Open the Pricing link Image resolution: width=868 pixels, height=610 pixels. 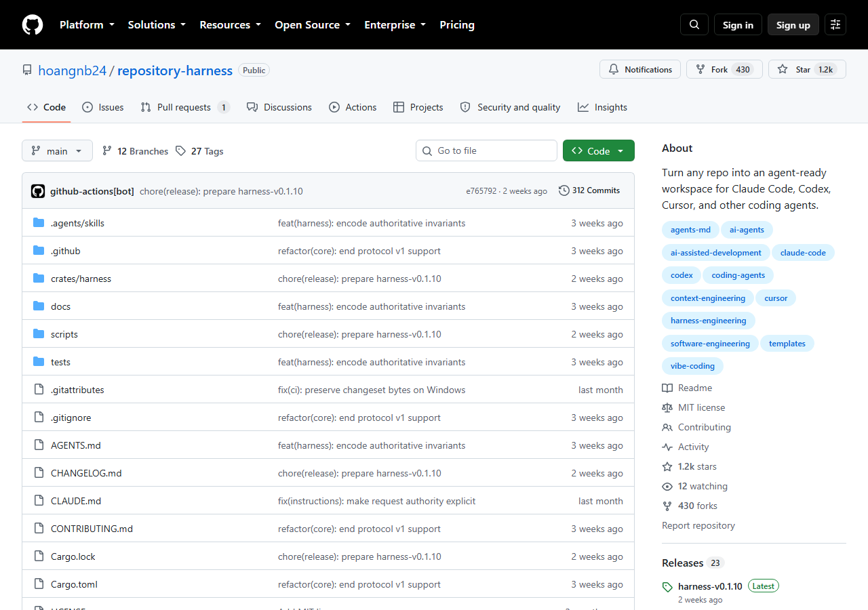[457, 25]
